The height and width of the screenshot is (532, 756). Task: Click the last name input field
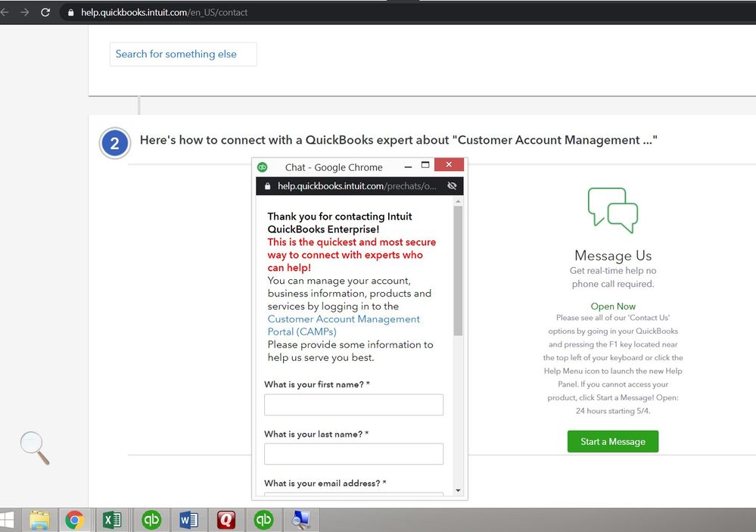(353, 454)
